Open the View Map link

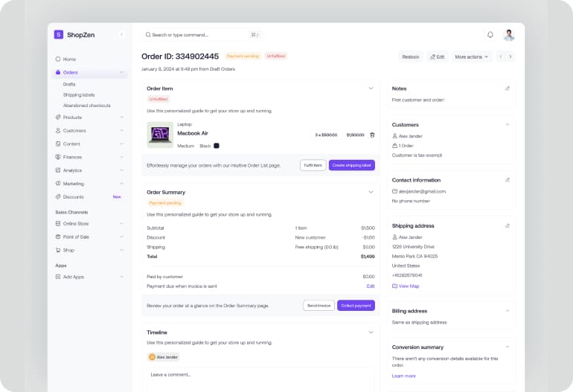coord(409,286)
